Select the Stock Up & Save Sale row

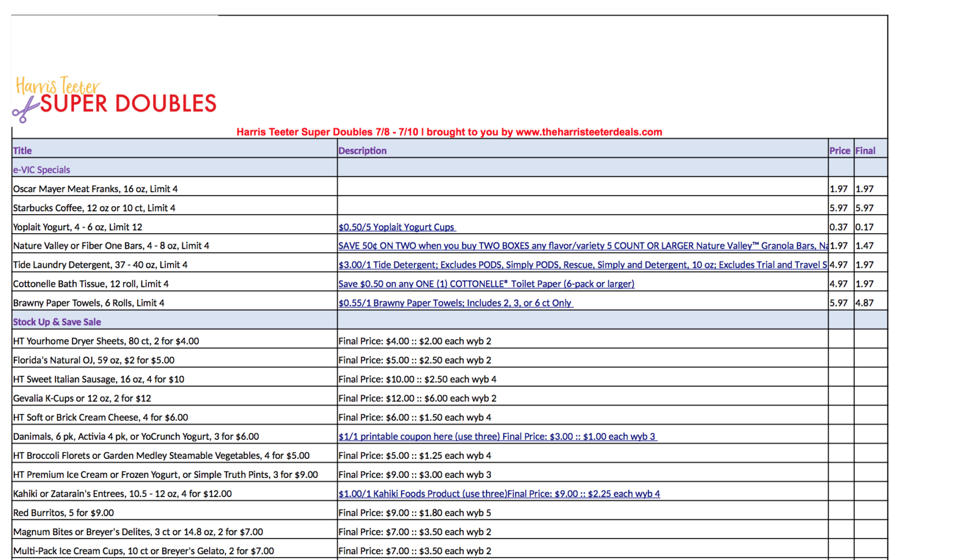pyautogui.click(x=57, y=322)
